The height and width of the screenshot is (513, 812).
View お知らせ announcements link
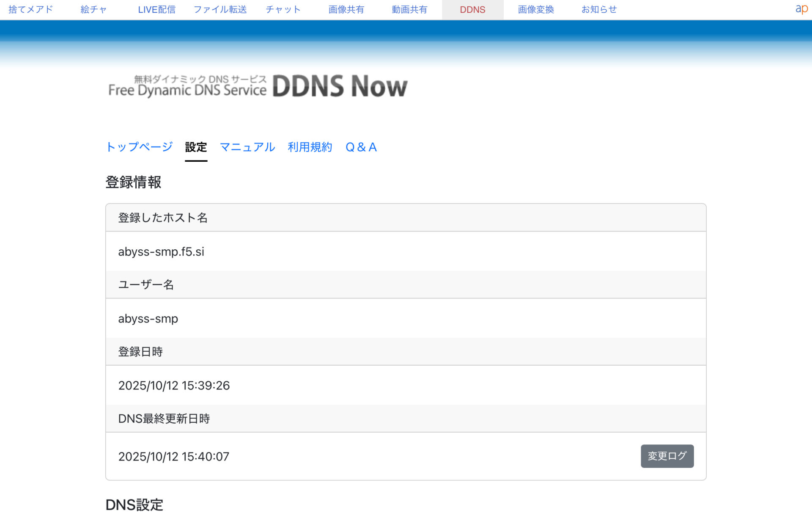tap(599, 9)
